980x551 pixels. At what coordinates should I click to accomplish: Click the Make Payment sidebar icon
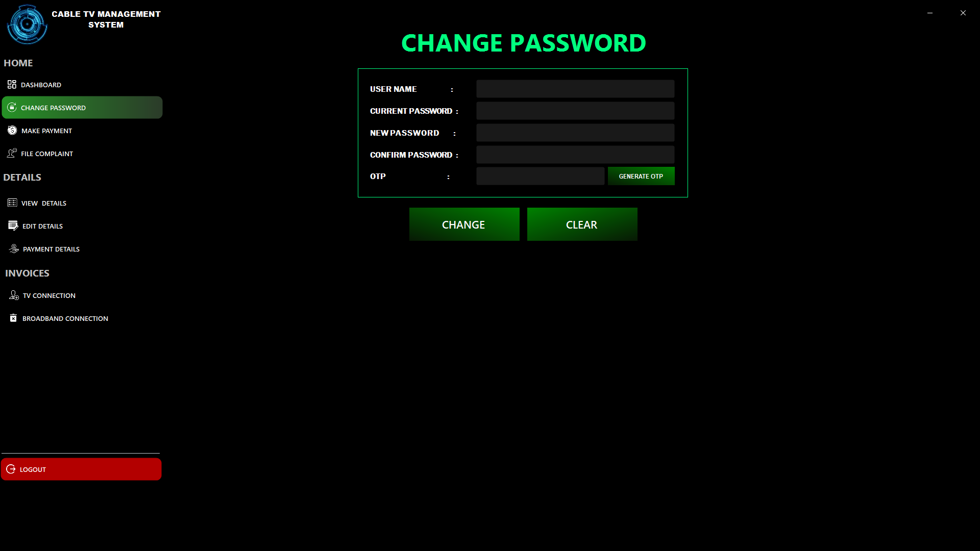pyautogui.click(x=12, y=131)
